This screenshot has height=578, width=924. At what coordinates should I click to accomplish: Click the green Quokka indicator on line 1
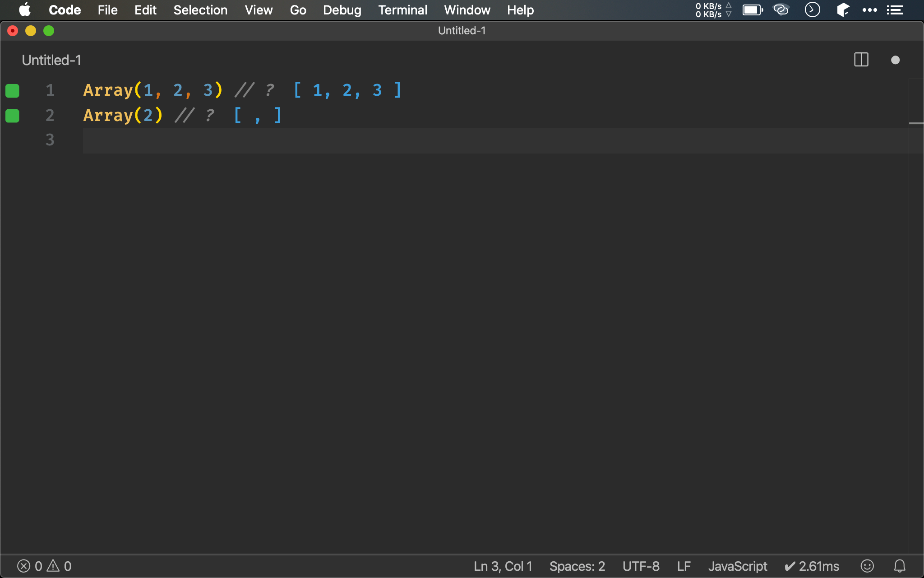(x=12, y=91)
